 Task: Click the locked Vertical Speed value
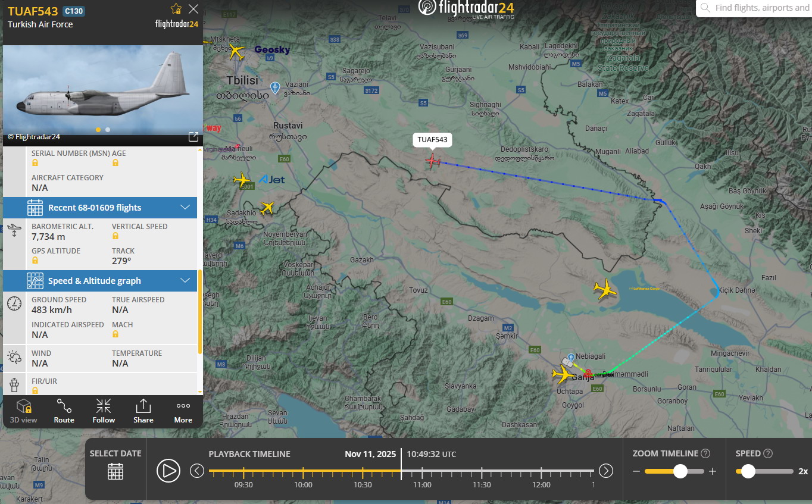115,236
